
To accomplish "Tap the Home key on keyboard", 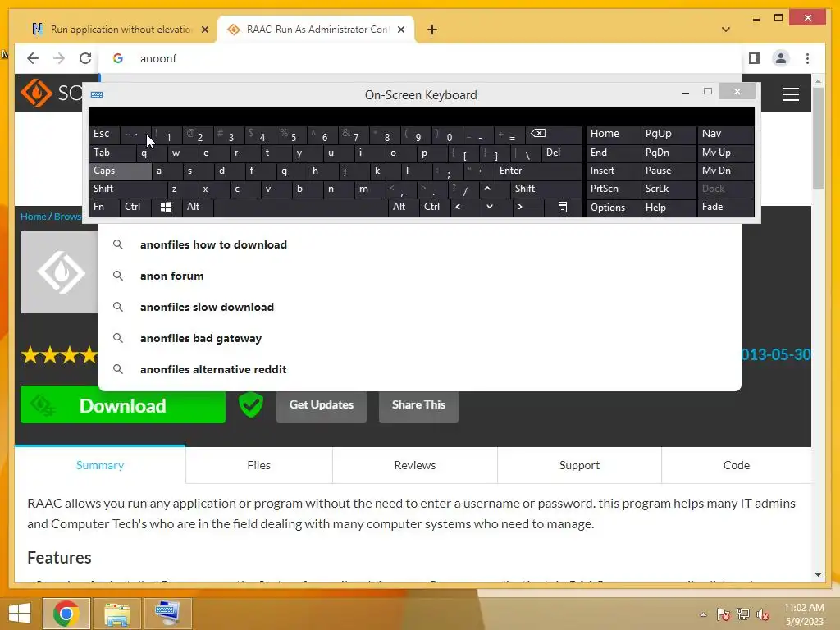I will [613, 134].
